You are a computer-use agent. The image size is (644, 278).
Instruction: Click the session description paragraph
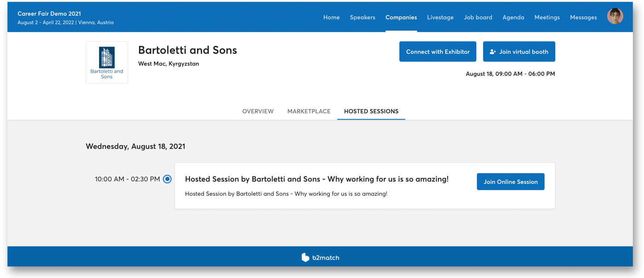(x=286, y=194)
